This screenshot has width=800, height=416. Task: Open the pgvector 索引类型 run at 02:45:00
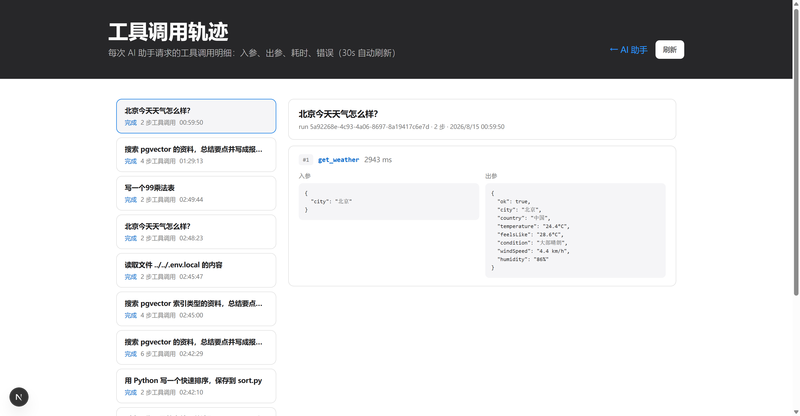tap(196, 309)
